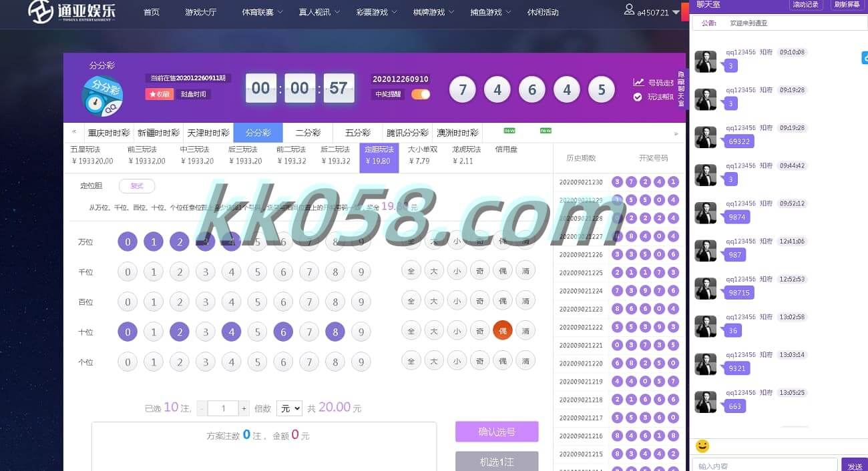Viewport: 868px width, 471px height.
Task: Open the 捕鱼游戏 dropdown menu
Action: click(x=491, y=12)
